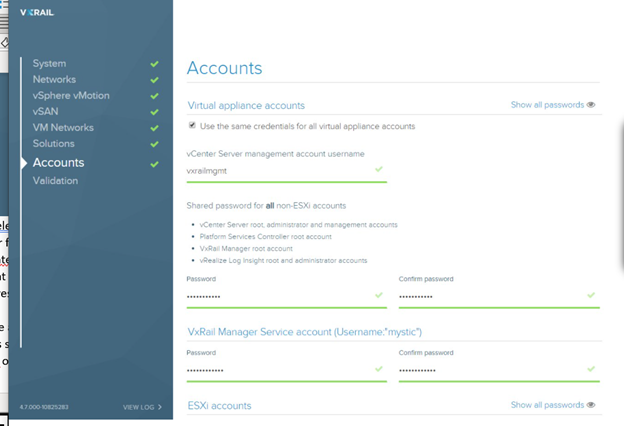
Task: Click the active step arrow marker beside Accounts
Action: (x=24, y=163)
